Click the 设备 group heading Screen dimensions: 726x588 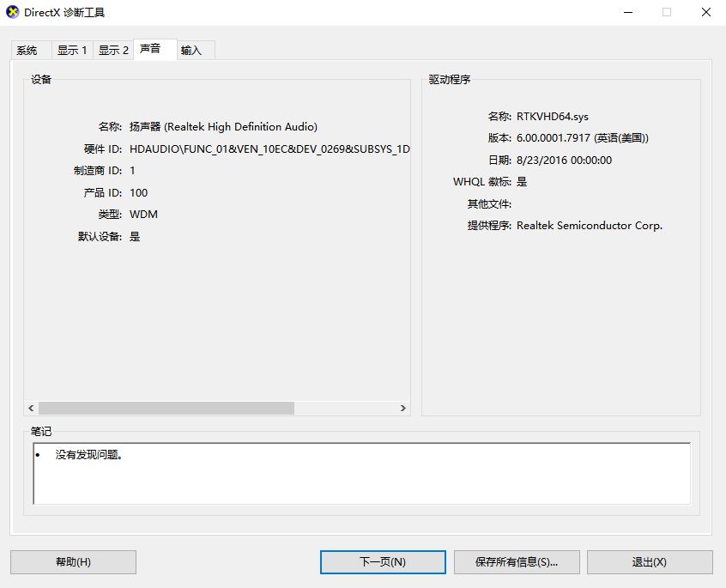coord(41,80)
